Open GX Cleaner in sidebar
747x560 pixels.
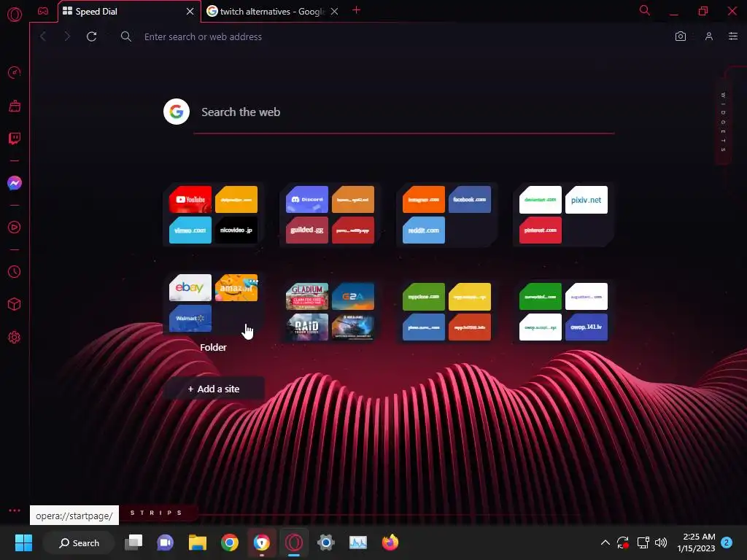(15, 106)
